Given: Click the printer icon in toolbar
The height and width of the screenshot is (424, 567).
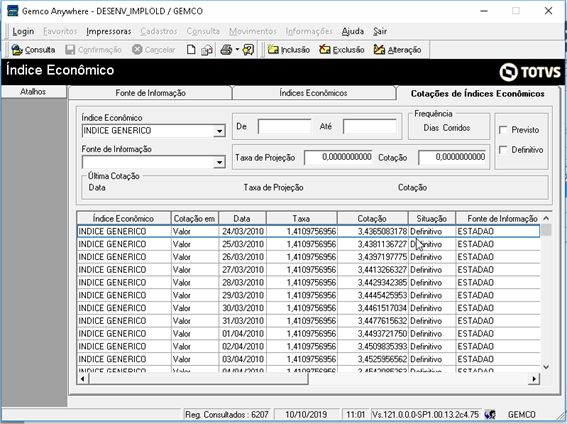Looking at the screenshot, I should click(226, 50).
